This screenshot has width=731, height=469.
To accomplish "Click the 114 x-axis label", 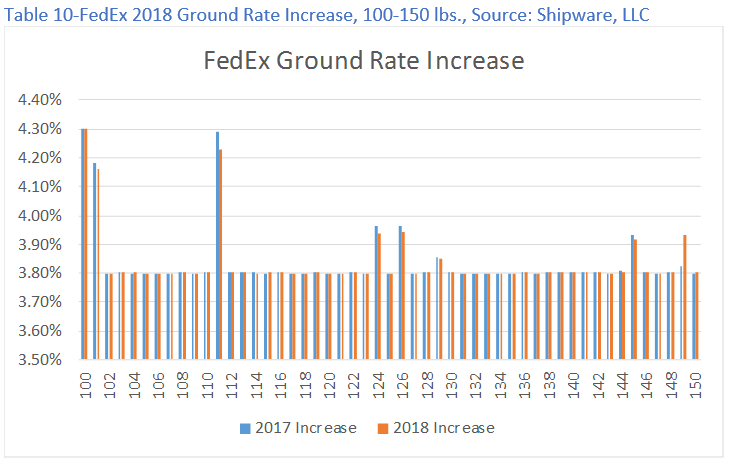I will (256, 385).
